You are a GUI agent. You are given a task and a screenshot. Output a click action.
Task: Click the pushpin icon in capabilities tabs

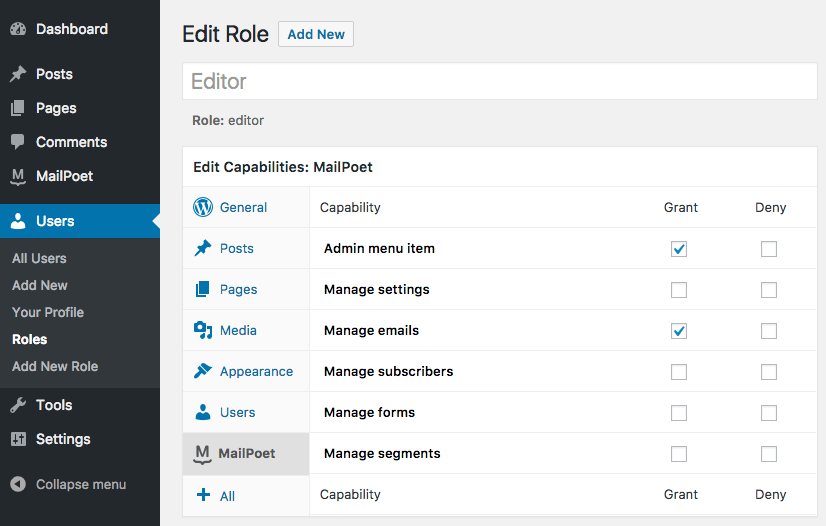203,248
